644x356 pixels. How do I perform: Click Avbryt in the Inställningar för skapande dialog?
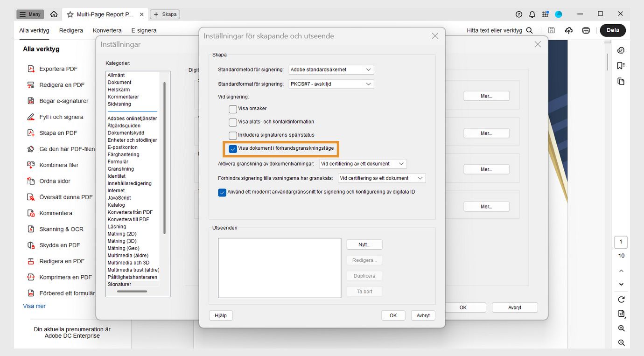click(423, 315)
